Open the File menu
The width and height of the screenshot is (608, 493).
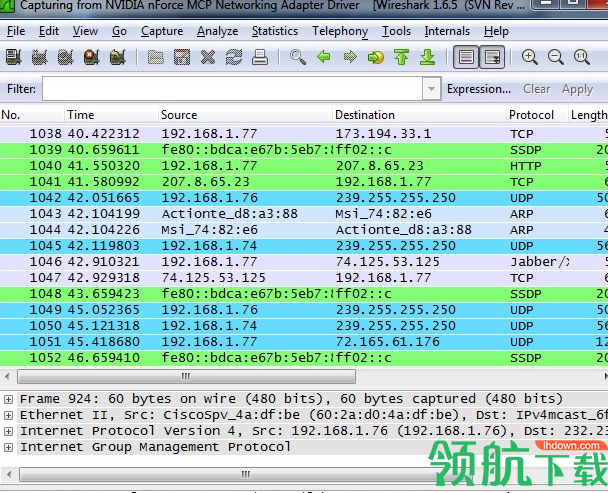tap(16, 31)
